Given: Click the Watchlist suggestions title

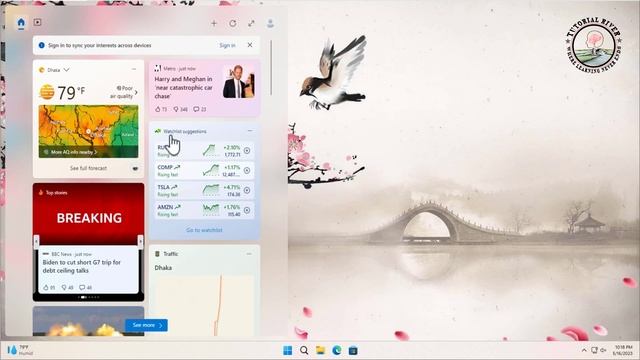Looking at the screenshot, I should click(185, 131).
